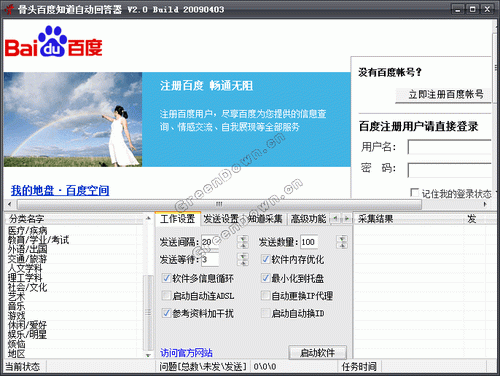
Task: Click 当前状态 status bar label
Action: [x=23, y=367]
